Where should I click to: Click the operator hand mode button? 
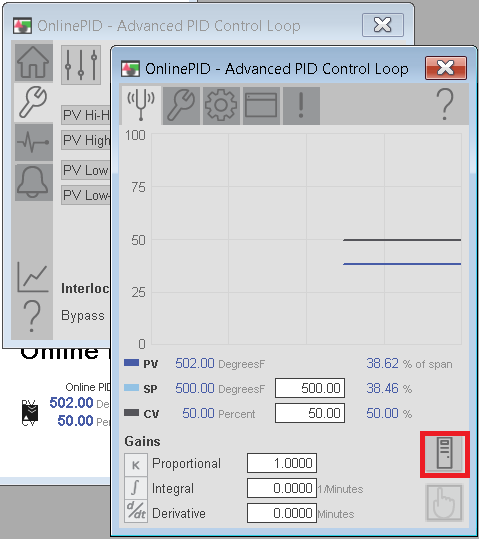[445, 502]
